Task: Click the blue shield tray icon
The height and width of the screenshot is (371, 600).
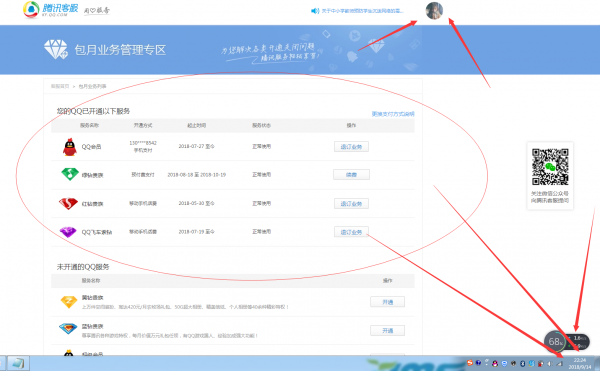Action: 504,363
